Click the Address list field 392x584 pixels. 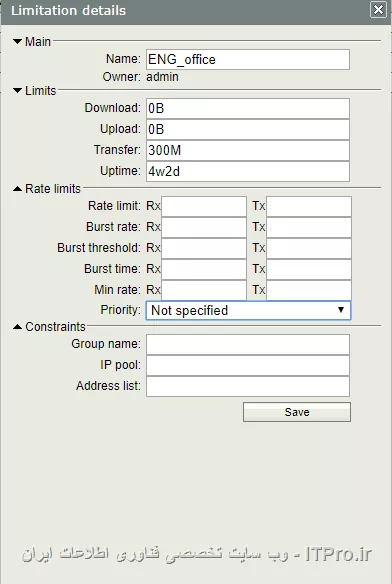coord(248,386)
